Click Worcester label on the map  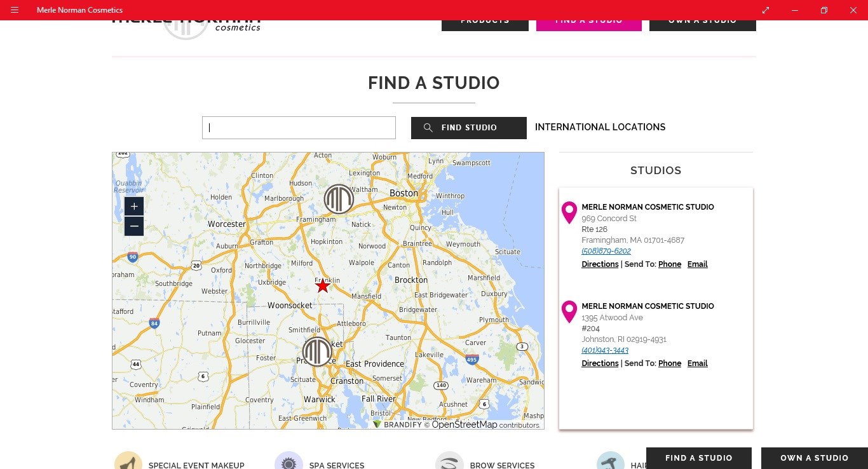226,224
